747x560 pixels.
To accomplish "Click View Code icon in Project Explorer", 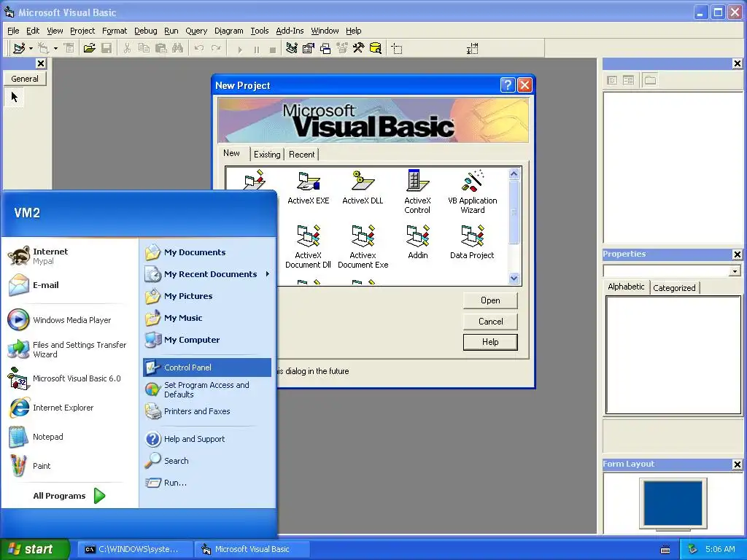I will pos(612,80).
